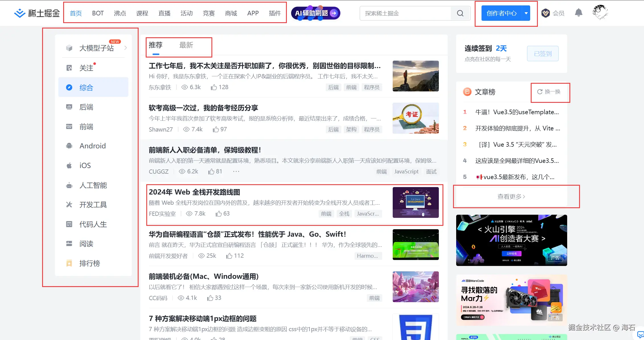This screenshot has height=340, width=644.
Task: Open the user avatar profile picture
Action: click(600, 13)
